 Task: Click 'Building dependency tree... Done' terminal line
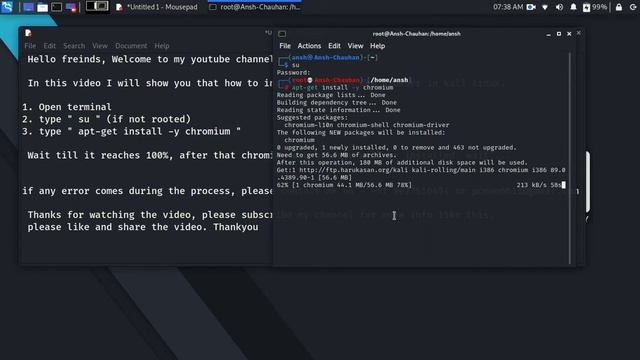point(337,102)
